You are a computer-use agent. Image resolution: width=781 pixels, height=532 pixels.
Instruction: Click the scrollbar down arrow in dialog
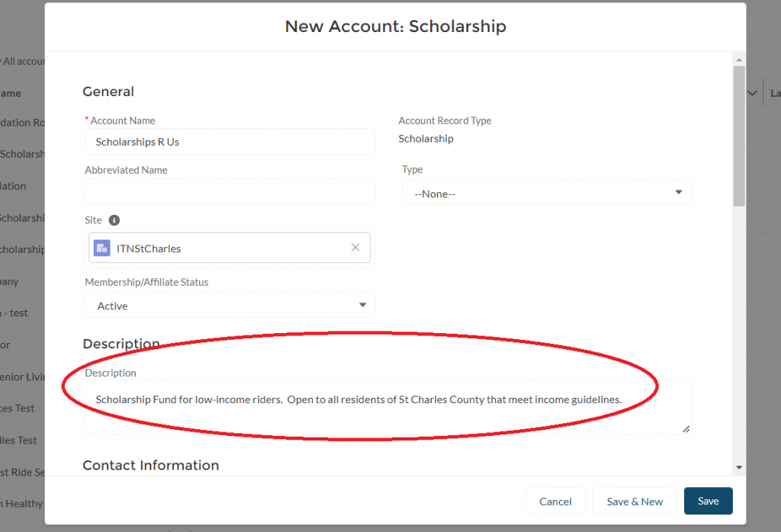pyautogui.click(x=739, y=466)
